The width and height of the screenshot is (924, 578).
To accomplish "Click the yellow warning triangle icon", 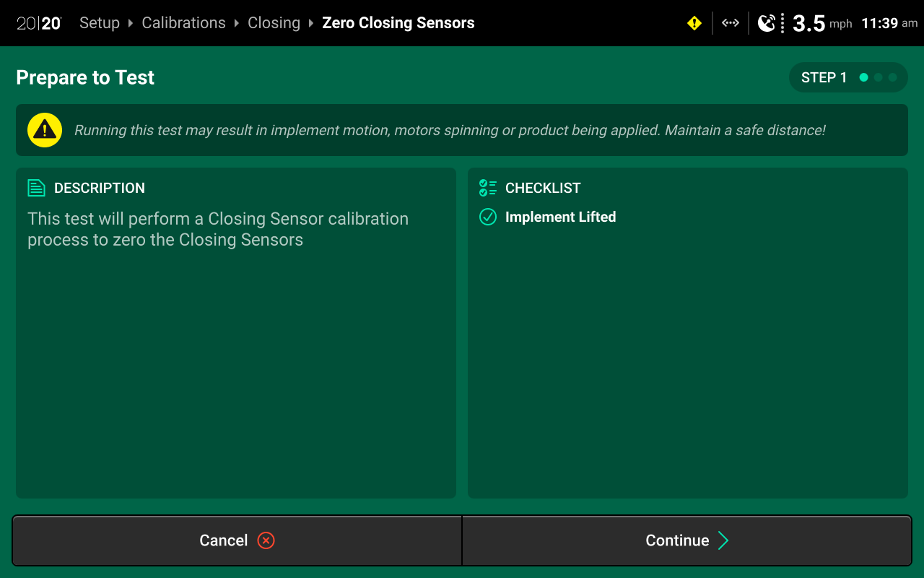I will tap(45, 130).
